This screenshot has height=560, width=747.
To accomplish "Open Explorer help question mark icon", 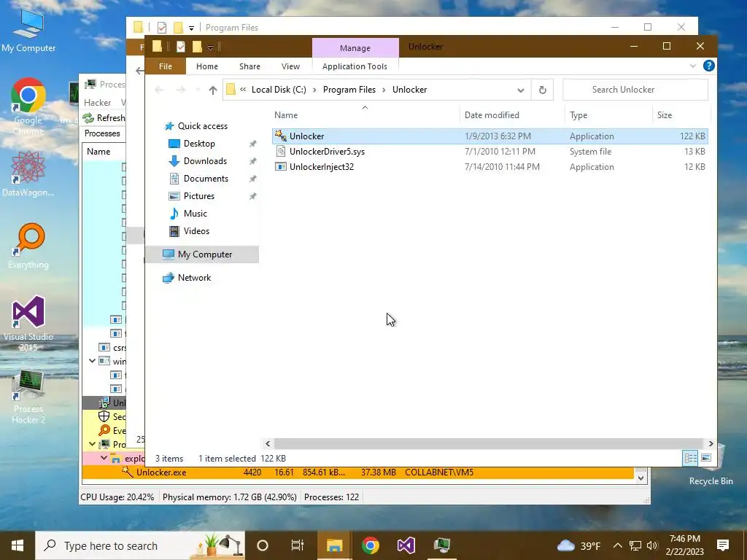I will [708, 66].
